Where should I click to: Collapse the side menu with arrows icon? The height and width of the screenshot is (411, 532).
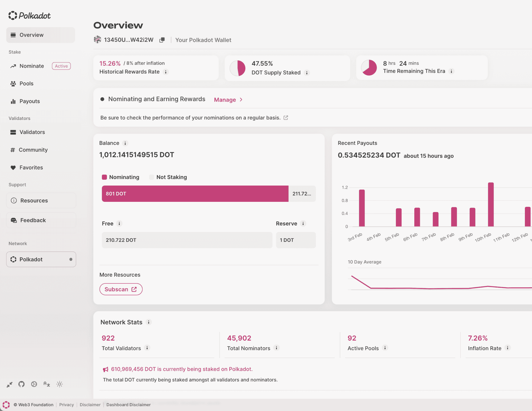coord(9,384)
